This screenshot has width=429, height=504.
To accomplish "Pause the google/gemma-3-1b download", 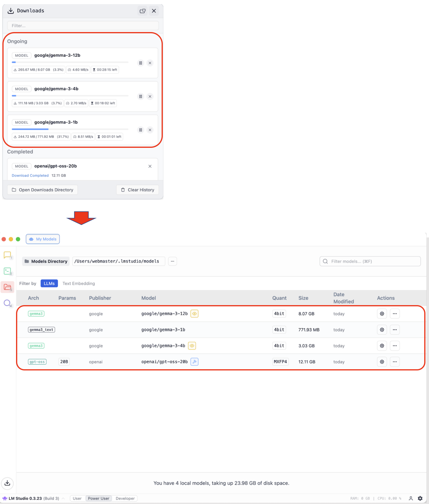I will point(141,130).
